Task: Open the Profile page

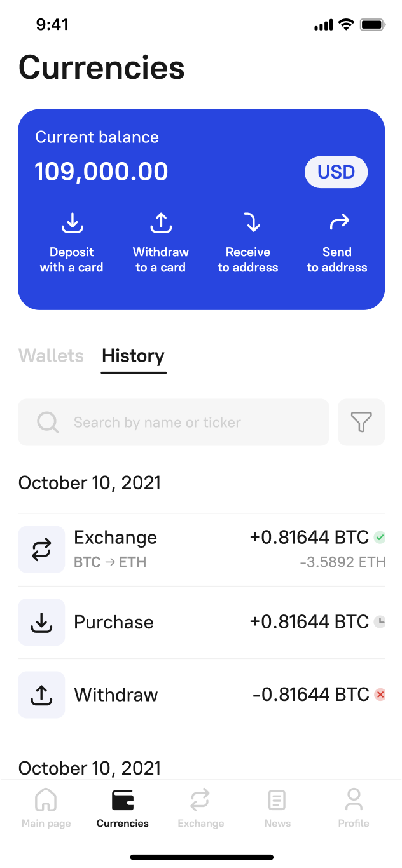Action: (354, 807)
